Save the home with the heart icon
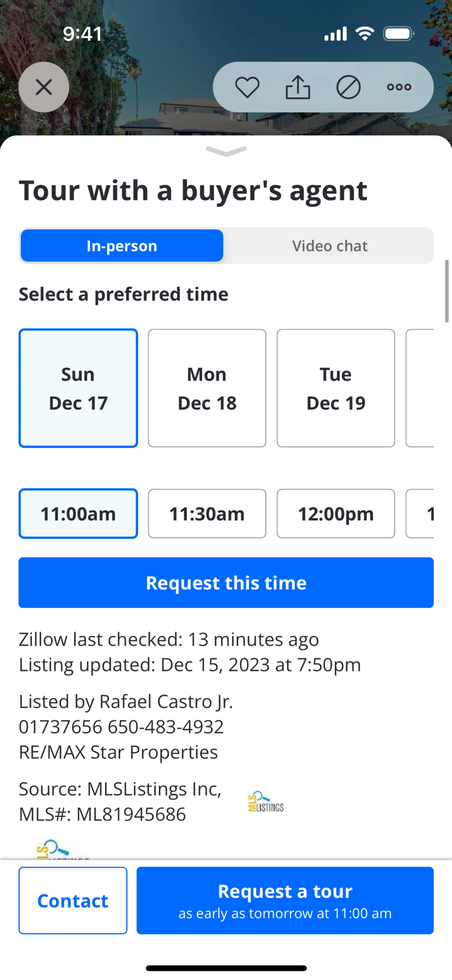Image resolution: width=452 pixels, height=980 pixels. click(x=247, y=87)
